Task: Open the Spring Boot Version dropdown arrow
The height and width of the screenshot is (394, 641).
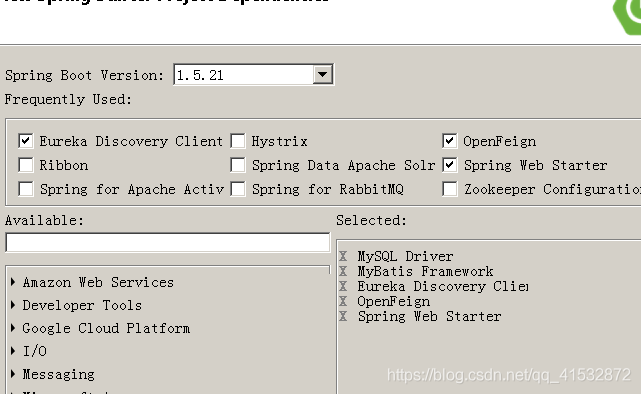Action: [x=323, y=75]
